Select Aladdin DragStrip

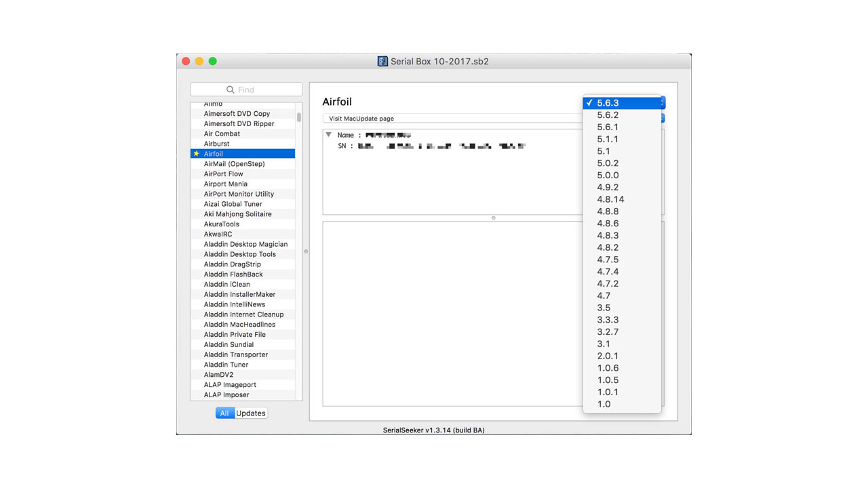(x=243, y=264)
